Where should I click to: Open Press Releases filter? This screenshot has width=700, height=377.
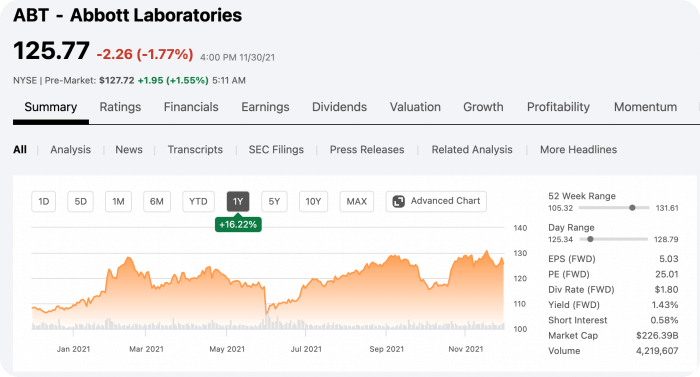367,150
